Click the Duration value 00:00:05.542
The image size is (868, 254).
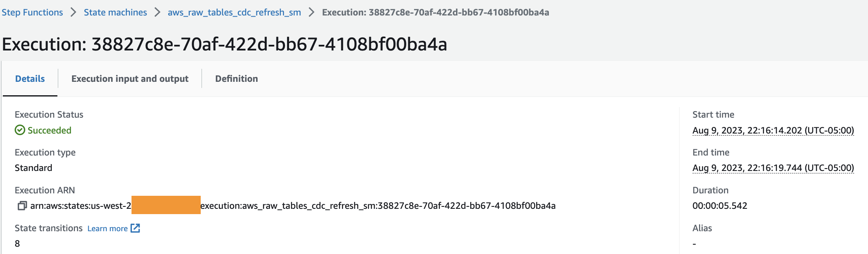click(x=720, y=206)
